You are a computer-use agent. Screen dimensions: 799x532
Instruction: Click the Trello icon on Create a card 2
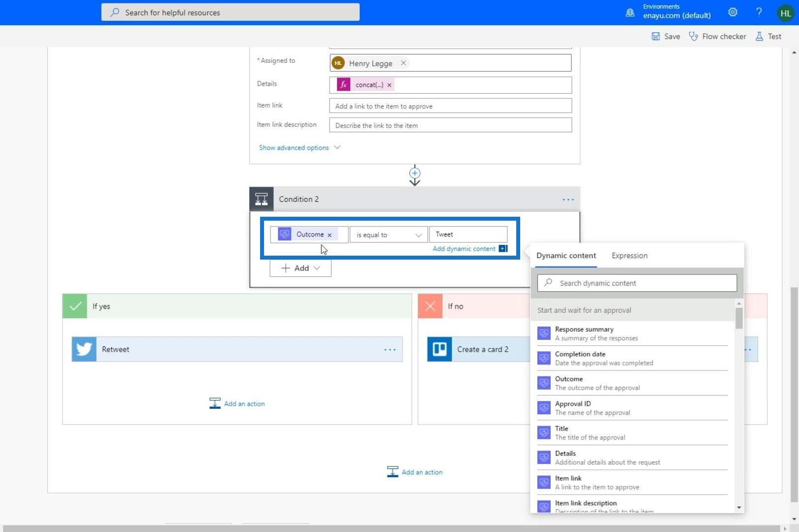click(x=439, y=349)
